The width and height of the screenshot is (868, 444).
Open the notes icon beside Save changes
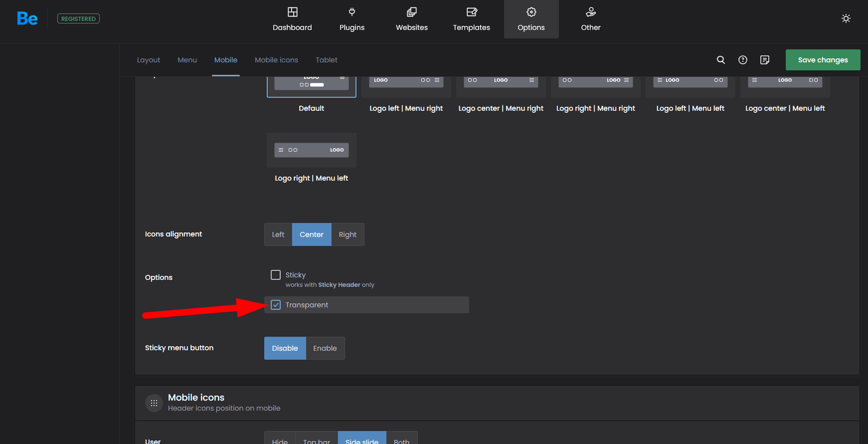pyautogui.click(x=765, y=60)
